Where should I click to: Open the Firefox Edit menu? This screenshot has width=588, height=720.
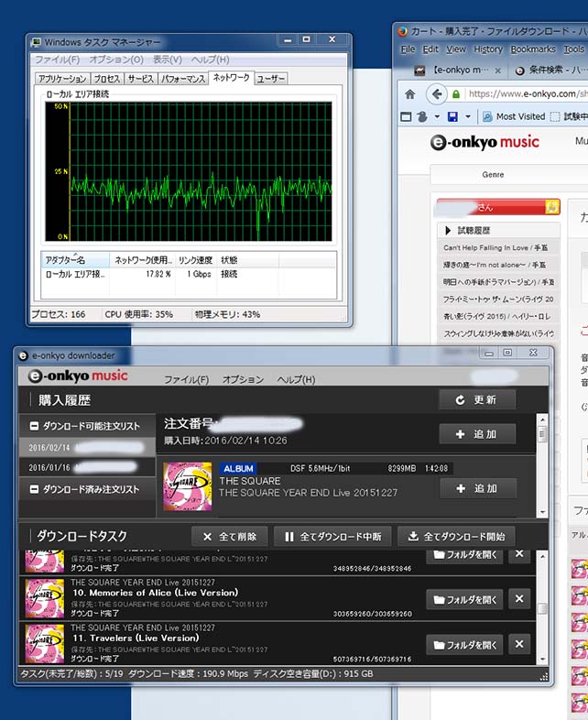[x=430, y=49]
